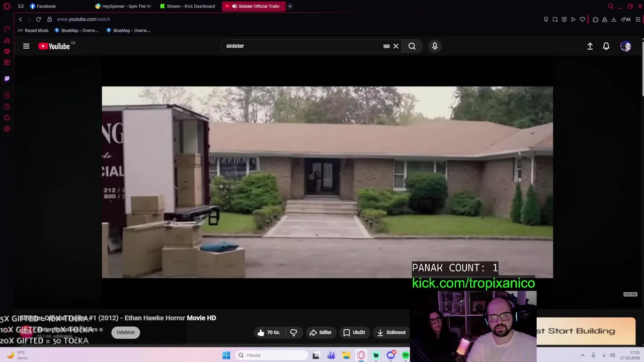
Task: Switch to the Stream - Kick Dashboard tab
Action: (x=188, y=6)
